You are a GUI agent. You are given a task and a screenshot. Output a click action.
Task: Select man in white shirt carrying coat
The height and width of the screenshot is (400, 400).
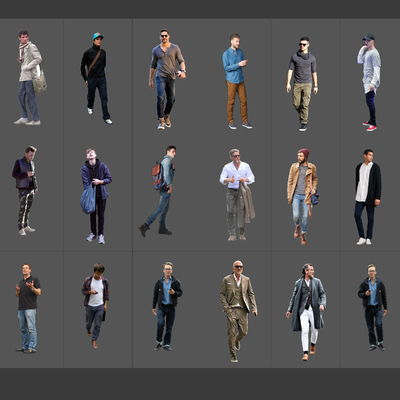tap(237, 194)
